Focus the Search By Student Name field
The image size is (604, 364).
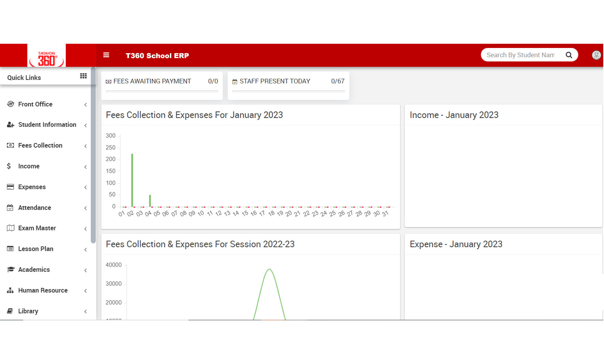click(x=520, y=55)
